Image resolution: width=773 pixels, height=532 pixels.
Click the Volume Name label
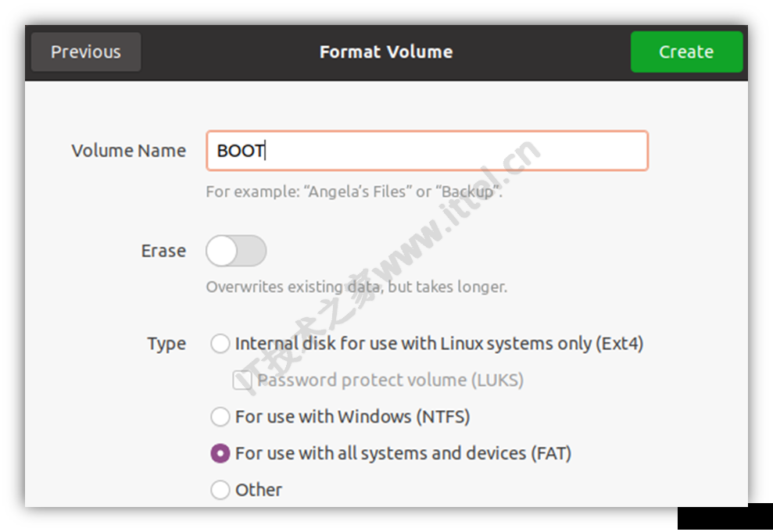coord(129,151)
